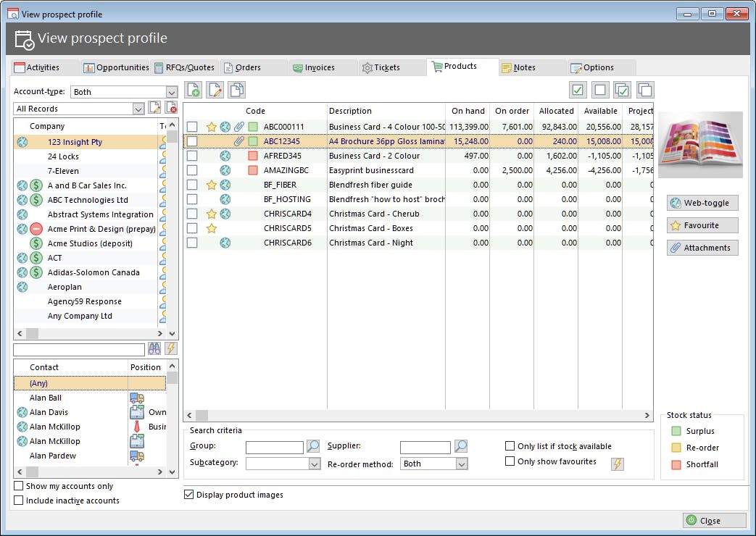Enable Only list if stock available

coord(510,446)
